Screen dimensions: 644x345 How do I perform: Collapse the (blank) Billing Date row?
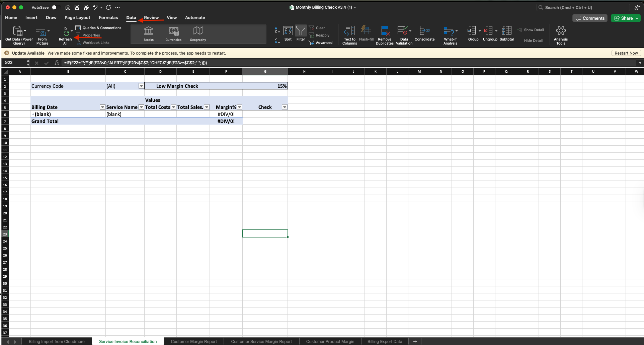33,115
